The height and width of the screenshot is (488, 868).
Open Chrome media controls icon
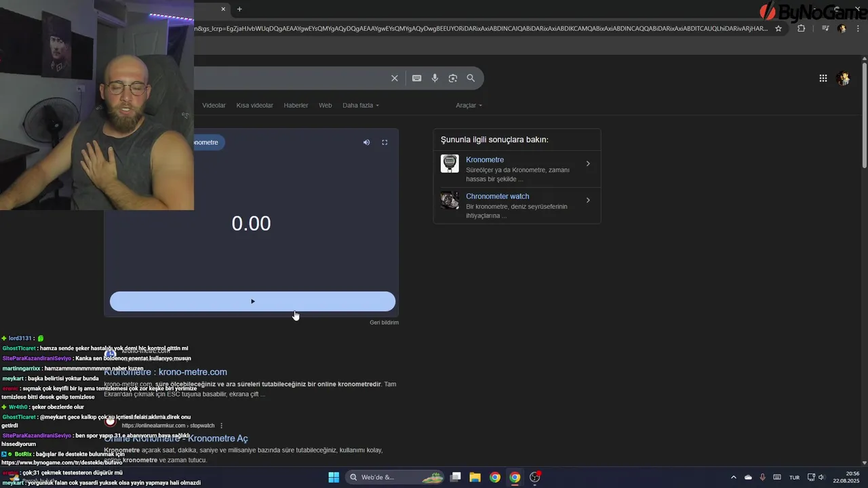[x=825, y=28]
